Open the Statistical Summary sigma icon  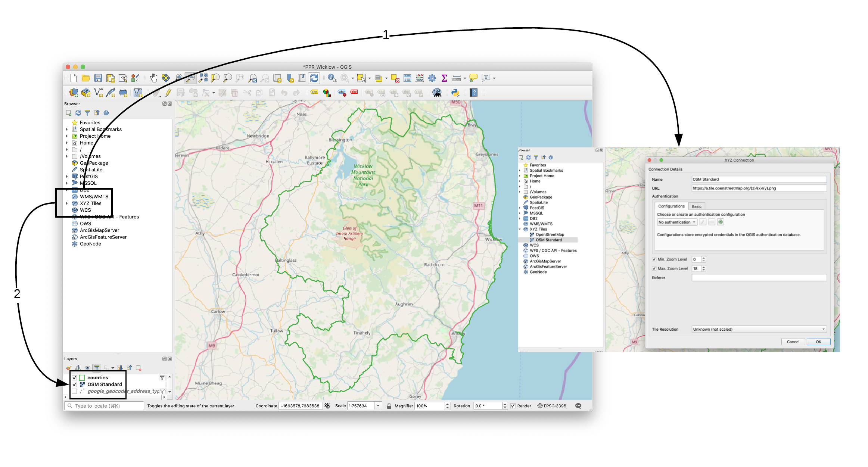point(444,78)
